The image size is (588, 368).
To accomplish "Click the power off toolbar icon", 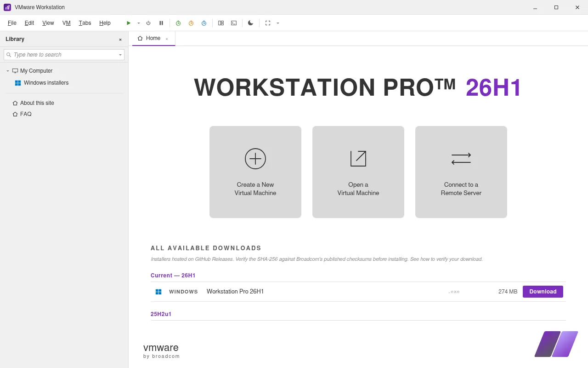I will pyautogui.click(x=148, y=23).
